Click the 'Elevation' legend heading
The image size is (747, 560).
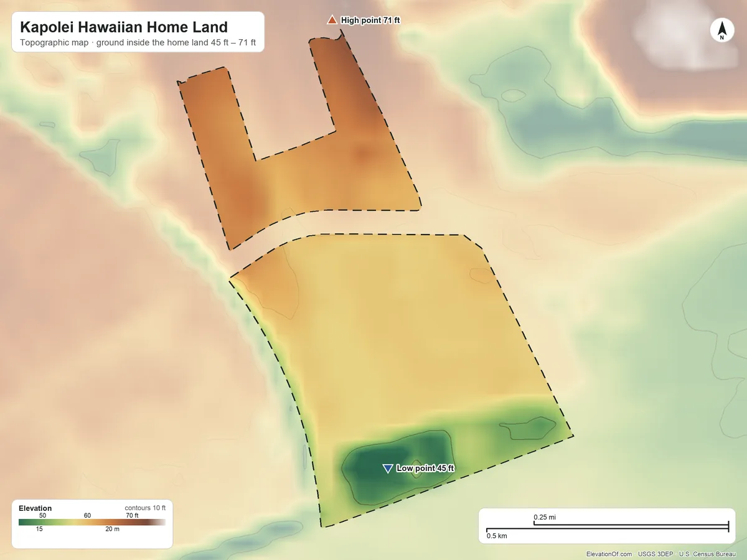click(35, 508)
